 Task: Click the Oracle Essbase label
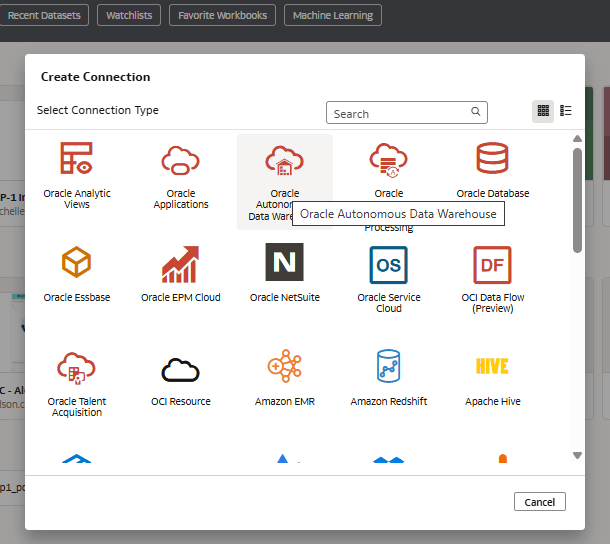pyautogui.click(x=77, y=297)
